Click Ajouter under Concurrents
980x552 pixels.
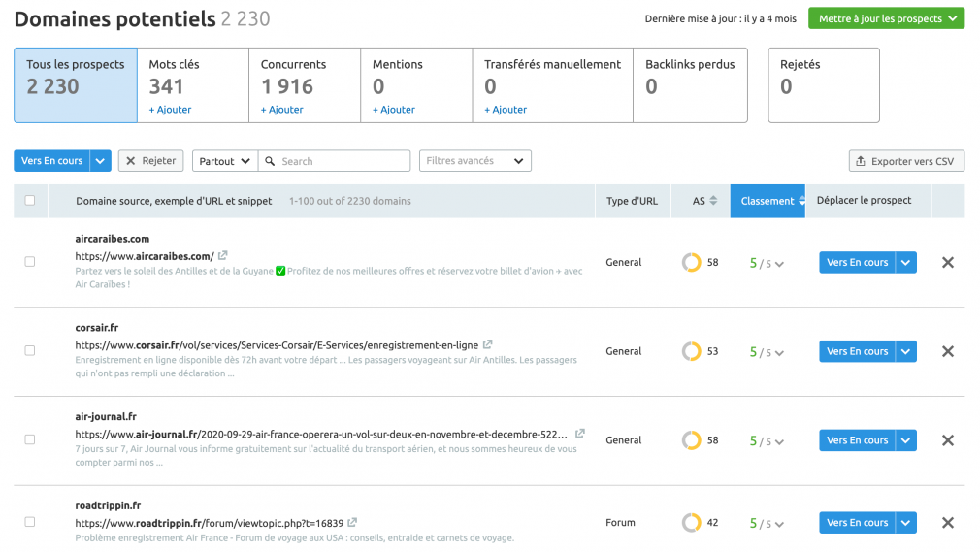coord(282,110)
